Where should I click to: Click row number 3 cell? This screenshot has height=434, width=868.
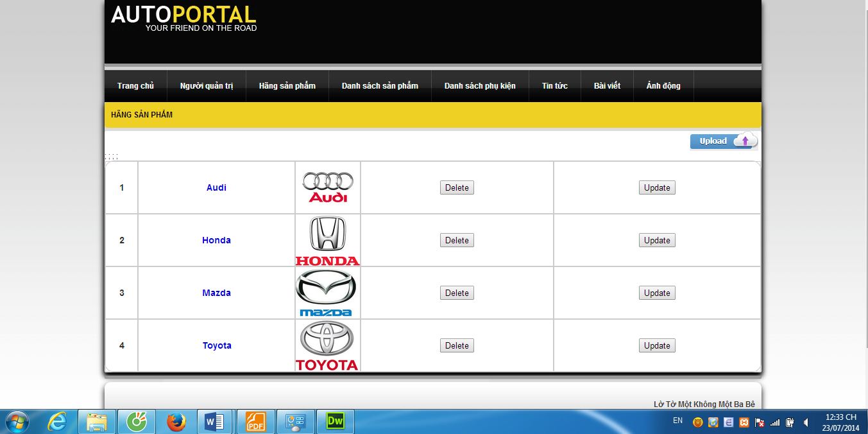pyautogui.click(x=122, y=293)
